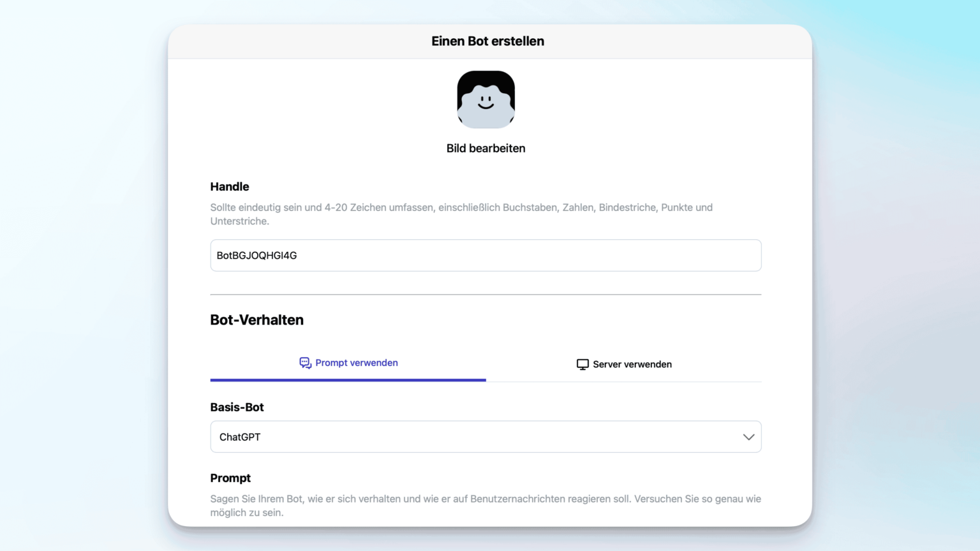Image resolution: width=980 pixels, height=551 pixels.
Task: Click the Einen Bot erstellen title bar
Action: point(487,41)
